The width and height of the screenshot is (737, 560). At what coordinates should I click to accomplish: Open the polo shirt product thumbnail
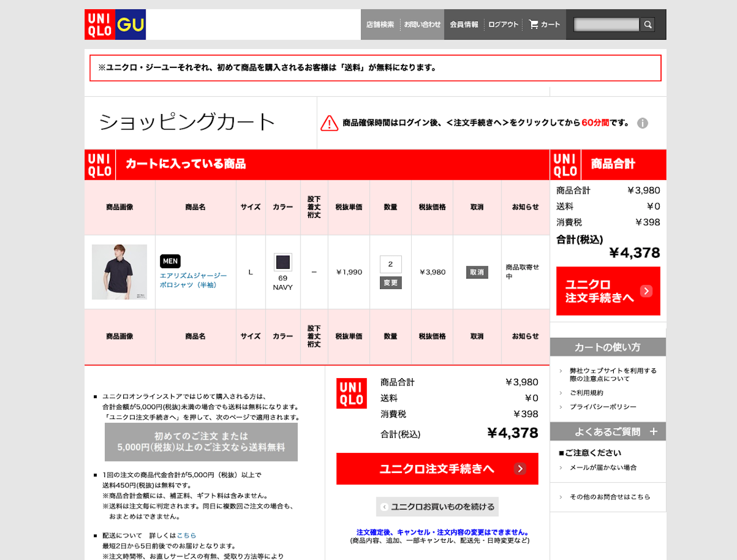(x=120, y=272)
